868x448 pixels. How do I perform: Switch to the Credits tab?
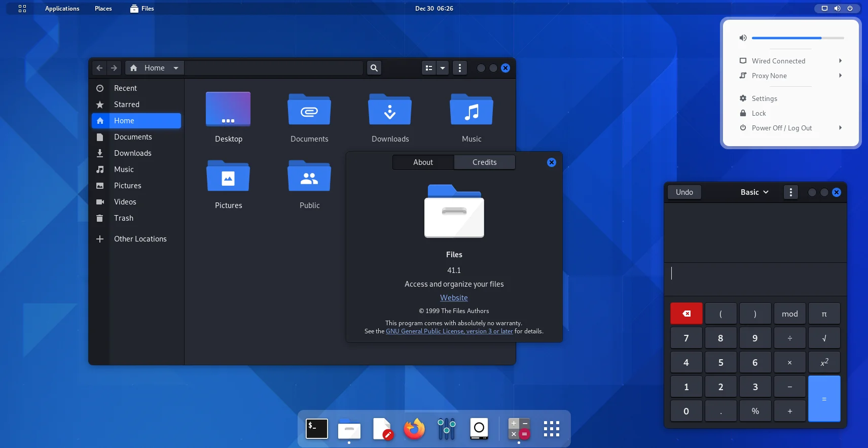point(485,162)
